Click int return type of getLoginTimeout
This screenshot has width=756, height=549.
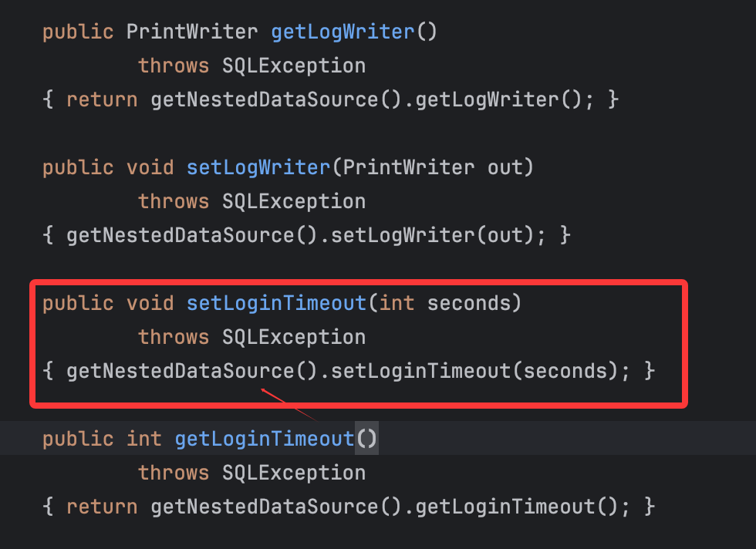[x=143, y=439]
